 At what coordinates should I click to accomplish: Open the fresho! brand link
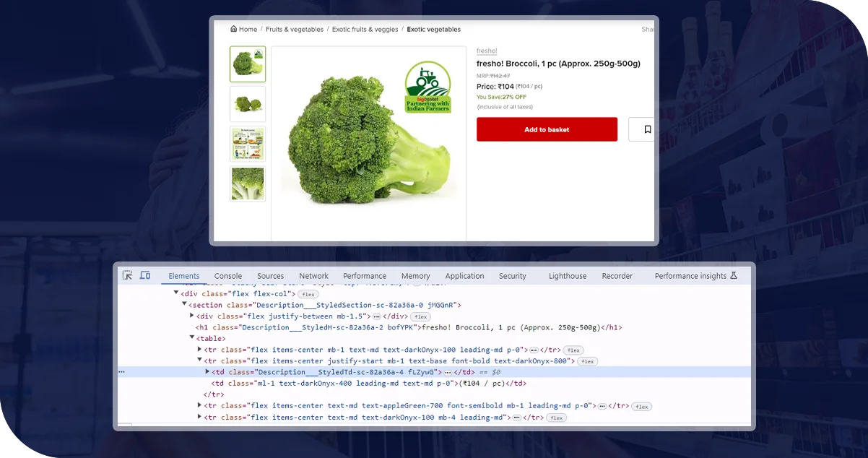click(x=487, y=51)
